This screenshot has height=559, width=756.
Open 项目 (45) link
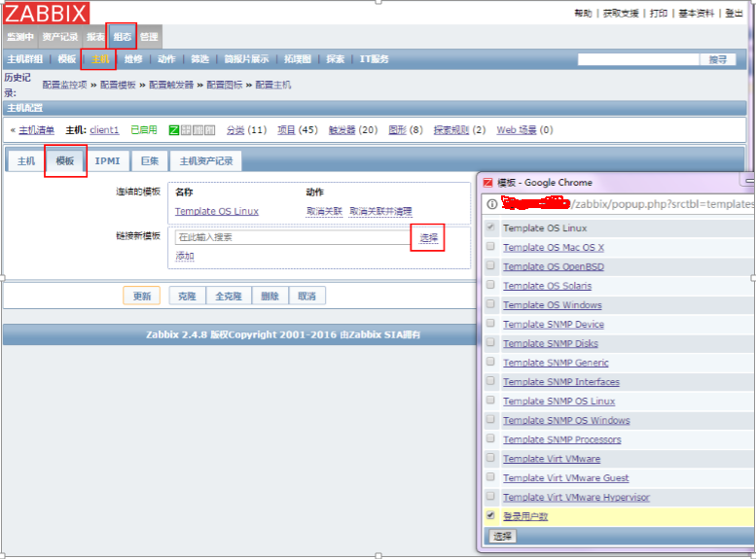pyautogui.click(x=286, y=130)
